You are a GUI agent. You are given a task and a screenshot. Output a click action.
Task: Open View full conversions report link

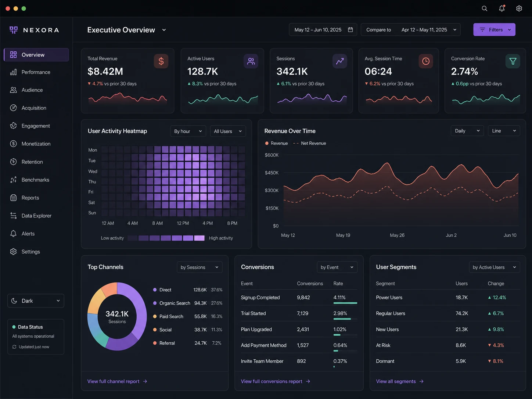point(276,381)
